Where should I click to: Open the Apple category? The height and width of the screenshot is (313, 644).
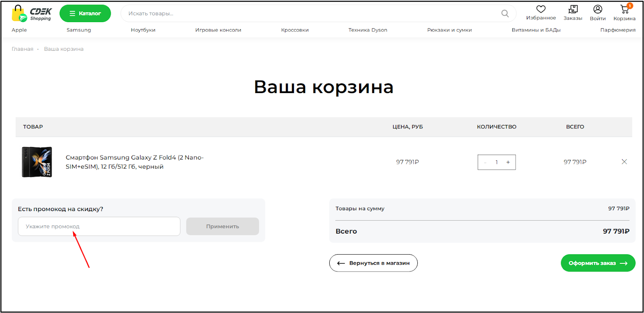pyautogui.click(x=19, y=30)
